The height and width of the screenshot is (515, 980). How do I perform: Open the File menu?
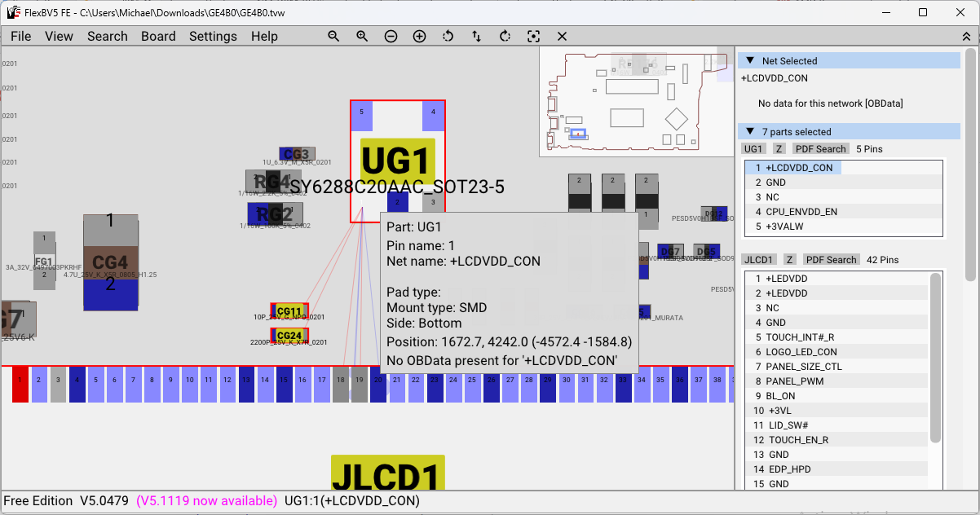click(x=21, y=36)
